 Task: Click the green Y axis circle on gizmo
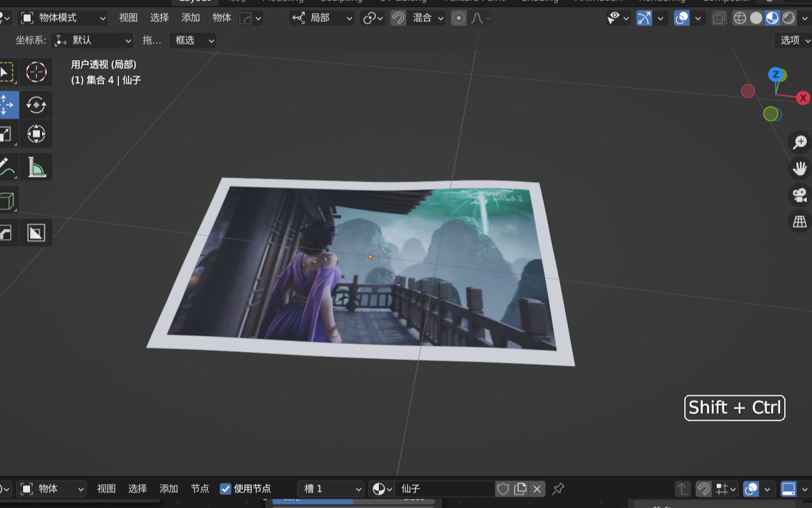click(x=770, y=114)
